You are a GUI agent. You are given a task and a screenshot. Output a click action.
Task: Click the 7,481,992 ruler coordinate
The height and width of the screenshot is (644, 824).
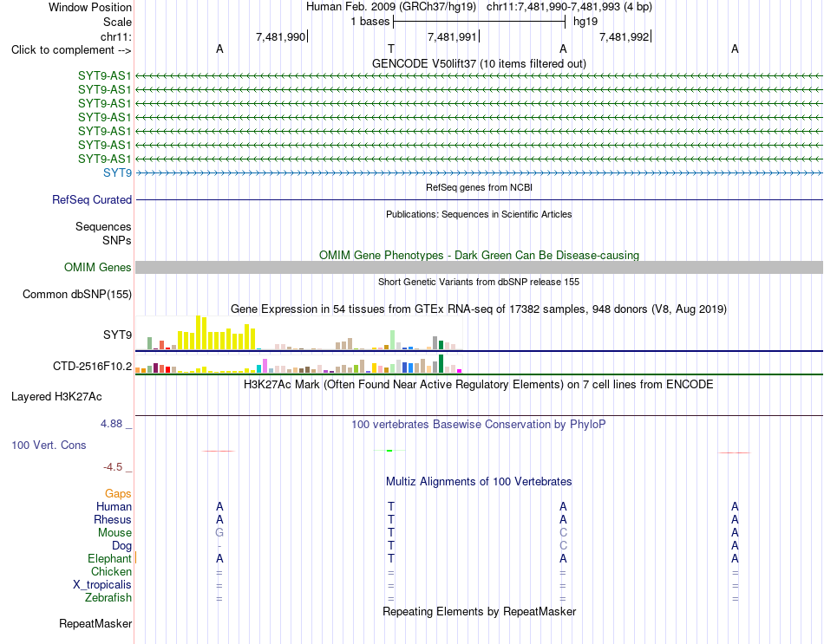pos(624,36)
